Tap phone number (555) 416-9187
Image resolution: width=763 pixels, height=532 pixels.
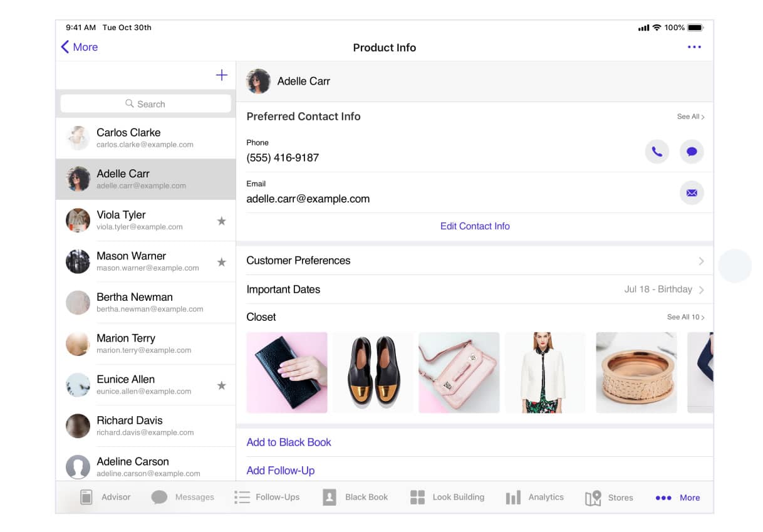[283, 158]
